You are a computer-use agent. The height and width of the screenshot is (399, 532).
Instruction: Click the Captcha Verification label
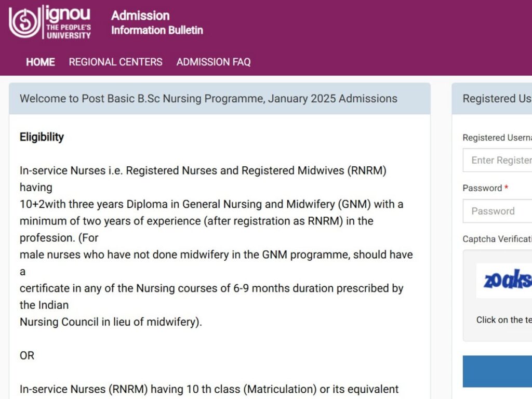coord(497,239)
